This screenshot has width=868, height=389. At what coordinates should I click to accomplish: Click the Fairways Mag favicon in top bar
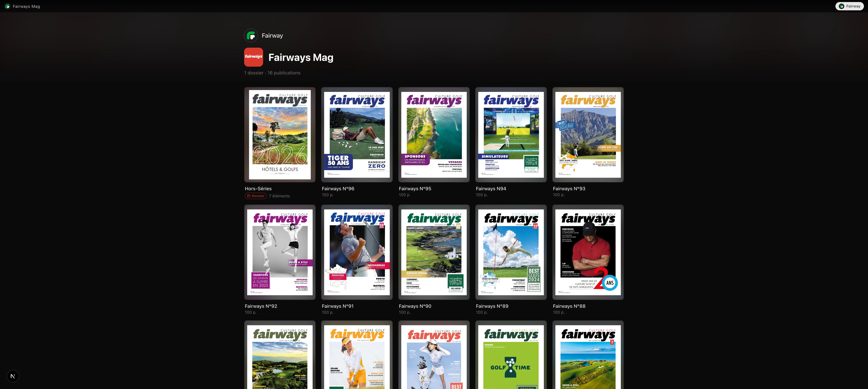tap(7, 6)
